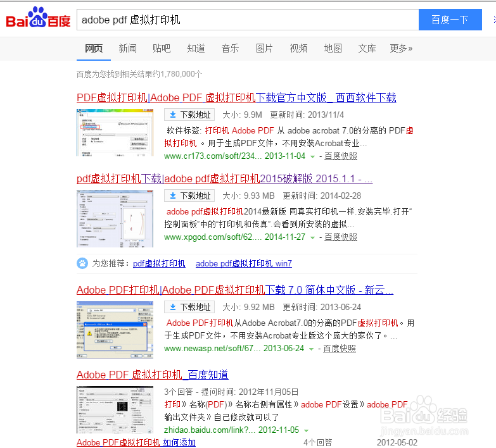Open the 音乐 tab
The image size is (496, 448).
click(x=230, y=48)
